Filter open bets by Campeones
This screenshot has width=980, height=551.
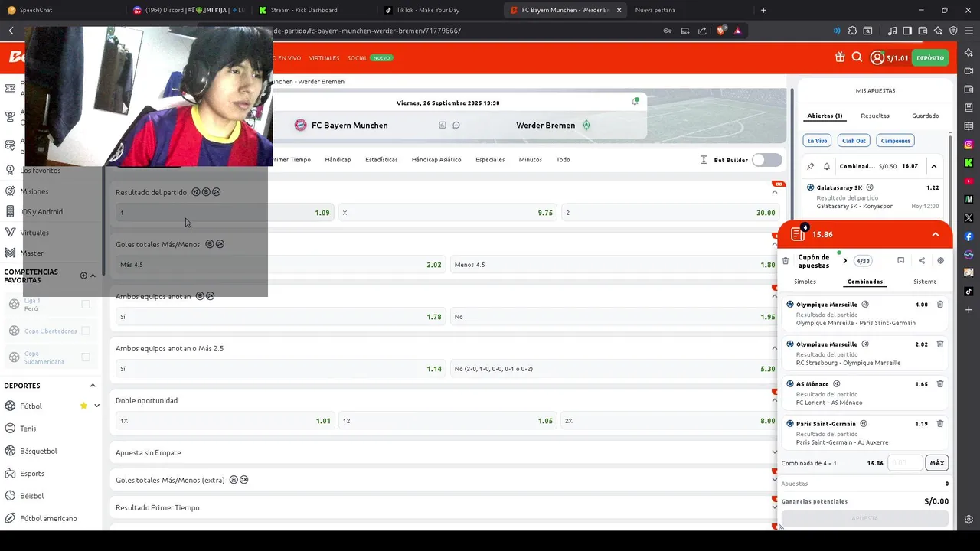(x=895, y=141)
